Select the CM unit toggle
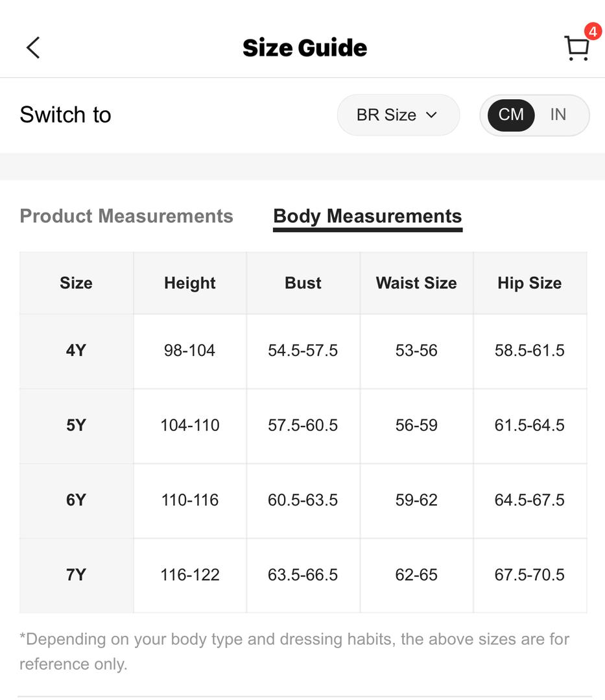The height and width of the screenshot is (700, 605). point(511,115)
